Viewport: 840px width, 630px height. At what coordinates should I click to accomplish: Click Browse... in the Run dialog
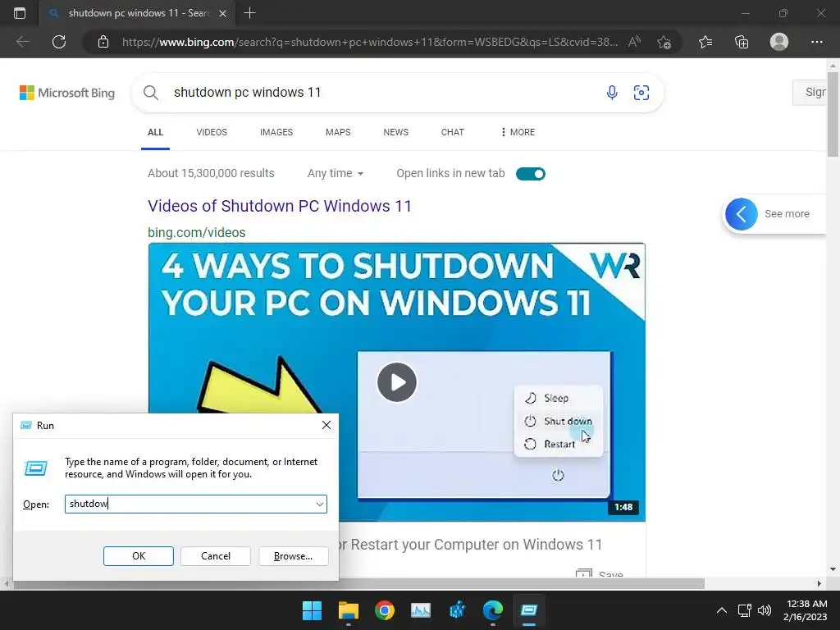293,556
